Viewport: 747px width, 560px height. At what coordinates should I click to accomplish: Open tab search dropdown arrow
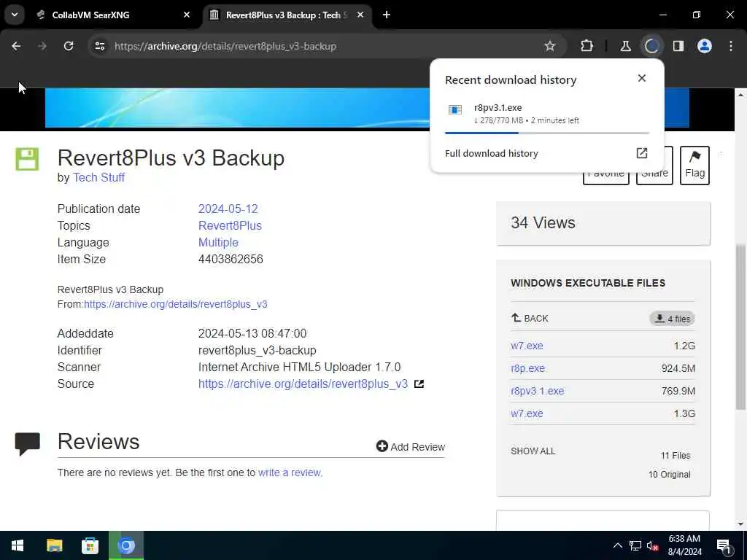pos(15,15)
